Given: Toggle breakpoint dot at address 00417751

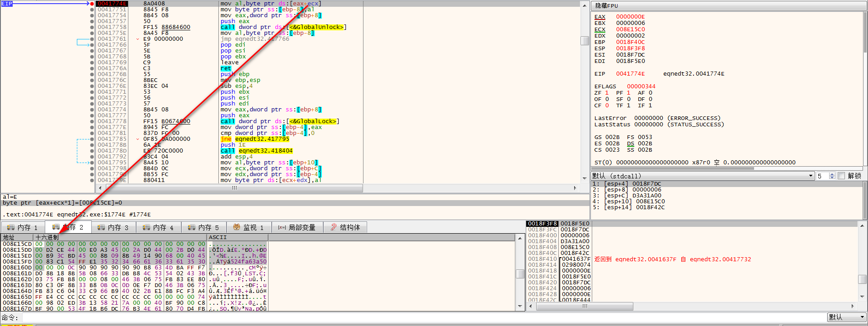Looking at the screenshot, I should click(x=92, y=10).
